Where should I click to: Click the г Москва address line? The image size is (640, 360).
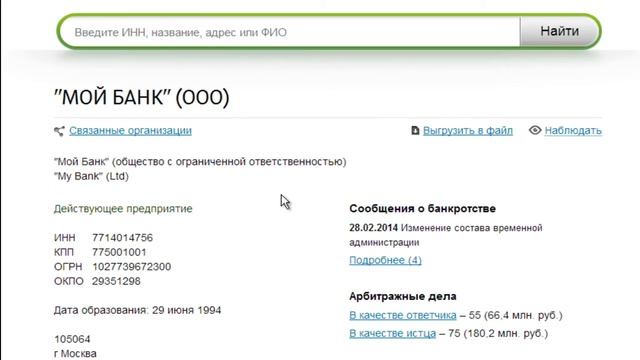(x=76, y=353)
